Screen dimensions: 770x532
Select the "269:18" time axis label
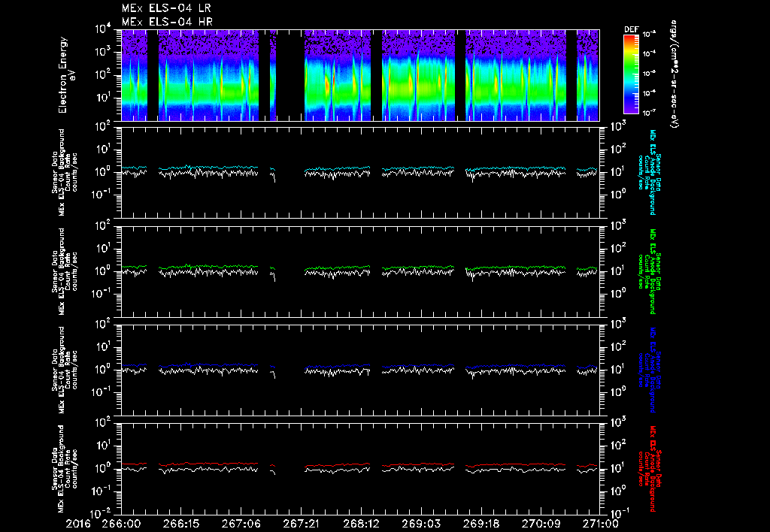[x=480, y=524]
